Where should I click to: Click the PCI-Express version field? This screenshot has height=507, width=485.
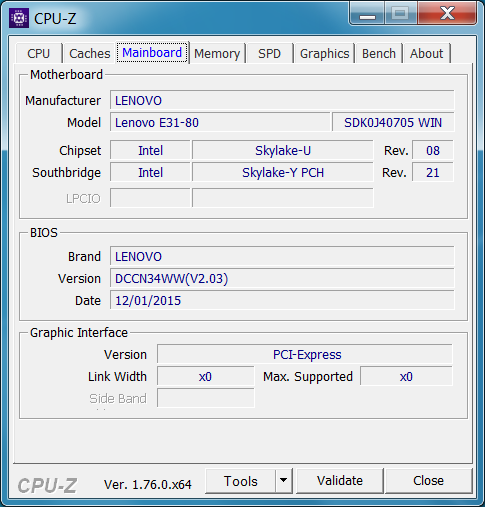(x=305, y=354)
